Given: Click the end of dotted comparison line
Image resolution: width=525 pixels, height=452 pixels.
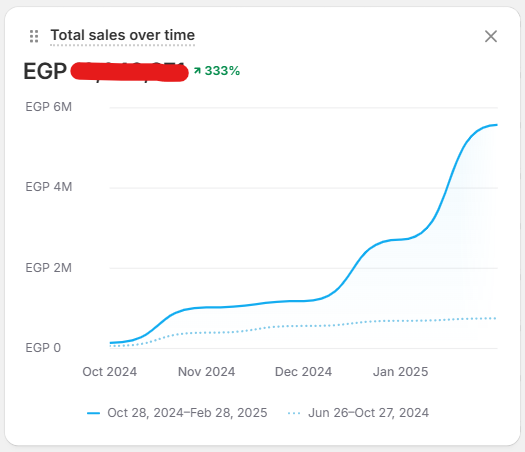Looking at the screenshot, I should click(495, 318).
